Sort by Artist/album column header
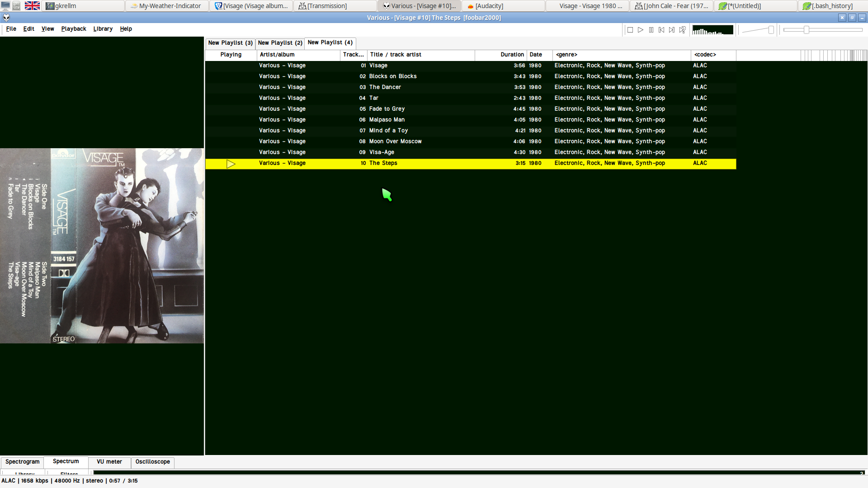Image resolution: width=868 pixels, height=488 pixels. [298, 55]
